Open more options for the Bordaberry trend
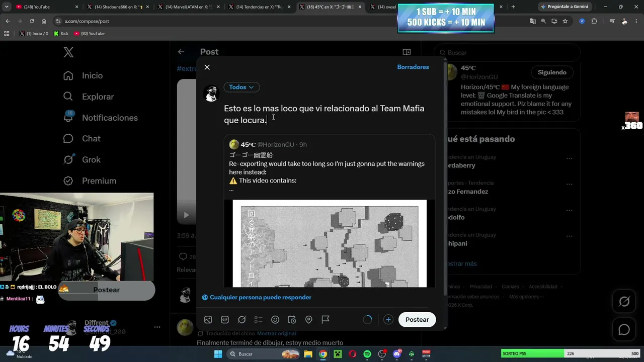 [569, 158]
